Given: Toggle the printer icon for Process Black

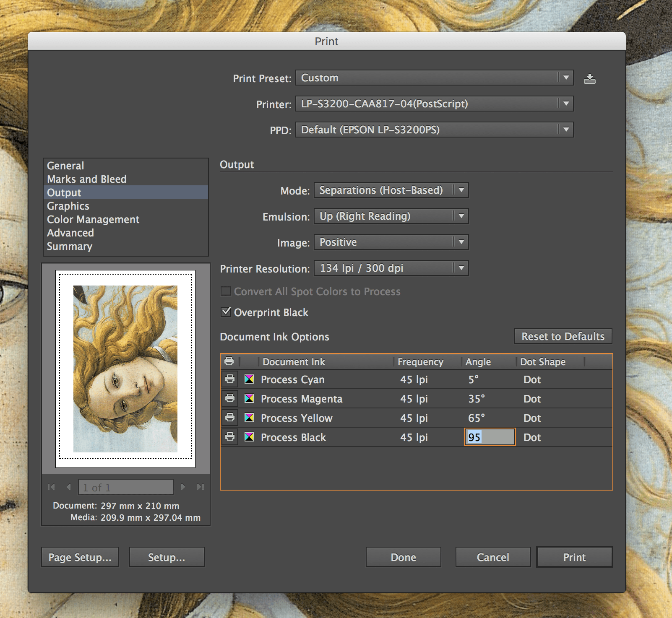Looking at the screenshot, I should (x=230, y=437).
